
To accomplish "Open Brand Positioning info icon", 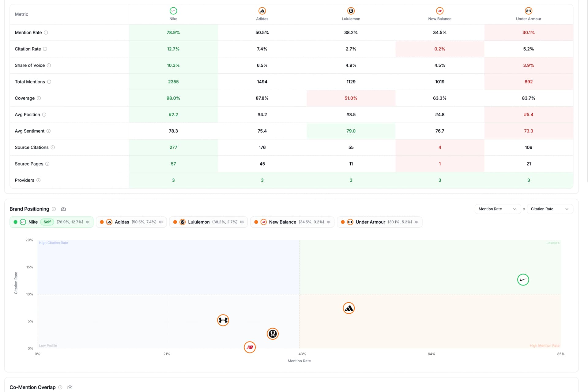I will pos(54,209).
